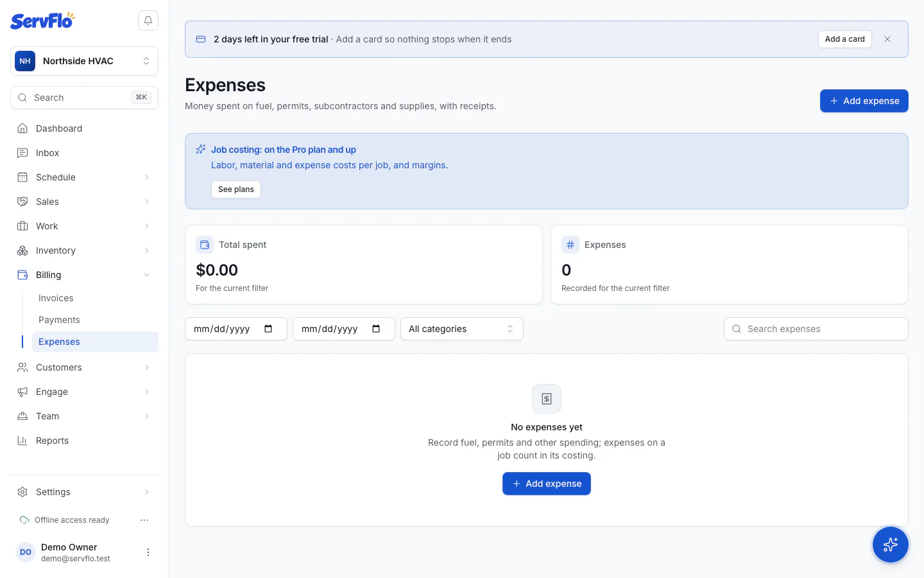The width and height of the screenshot is (924, 578).
Task: Dismiss the free trial banner
Action: tap(887, 39)
